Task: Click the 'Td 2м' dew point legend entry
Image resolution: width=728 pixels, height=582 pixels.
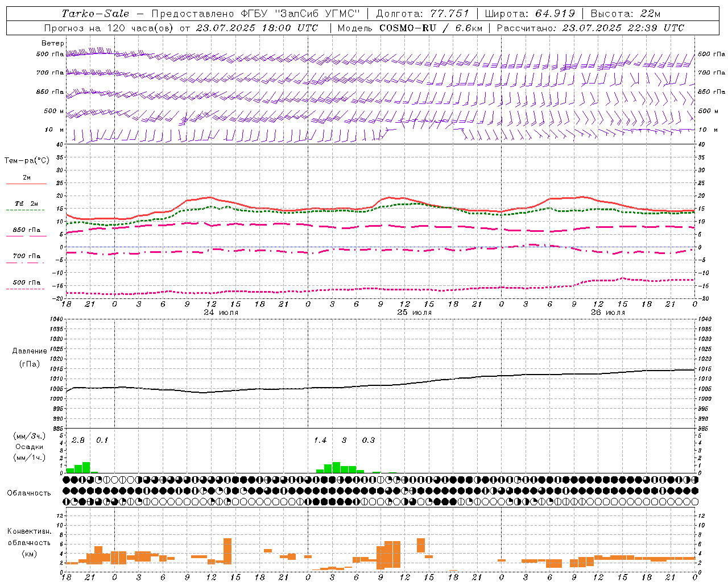Action: tap(27, 203)
